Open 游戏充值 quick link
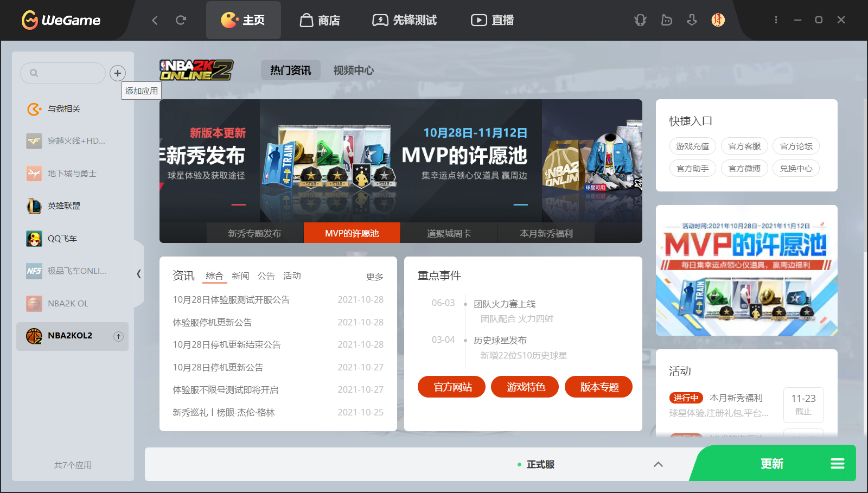The height and width of the screenshot is (493, 868). click(x=693, y=146)
